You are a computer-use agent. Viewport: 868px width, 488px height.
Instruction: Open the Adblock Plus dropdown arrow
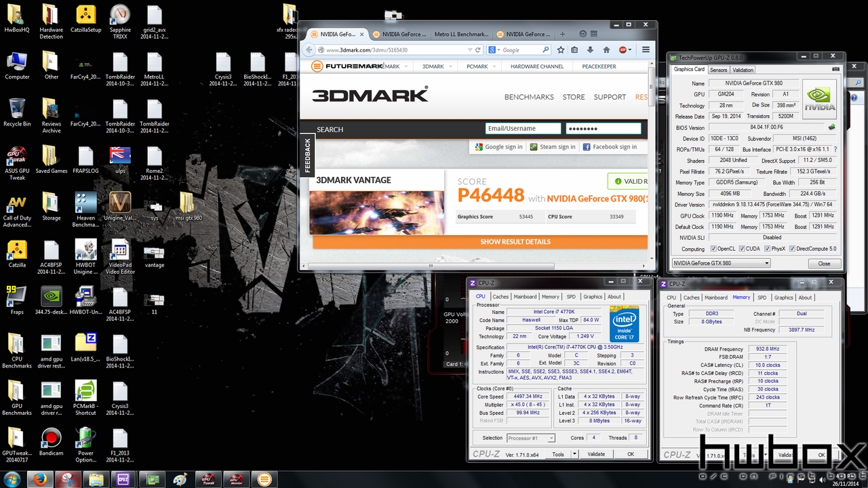630,49
